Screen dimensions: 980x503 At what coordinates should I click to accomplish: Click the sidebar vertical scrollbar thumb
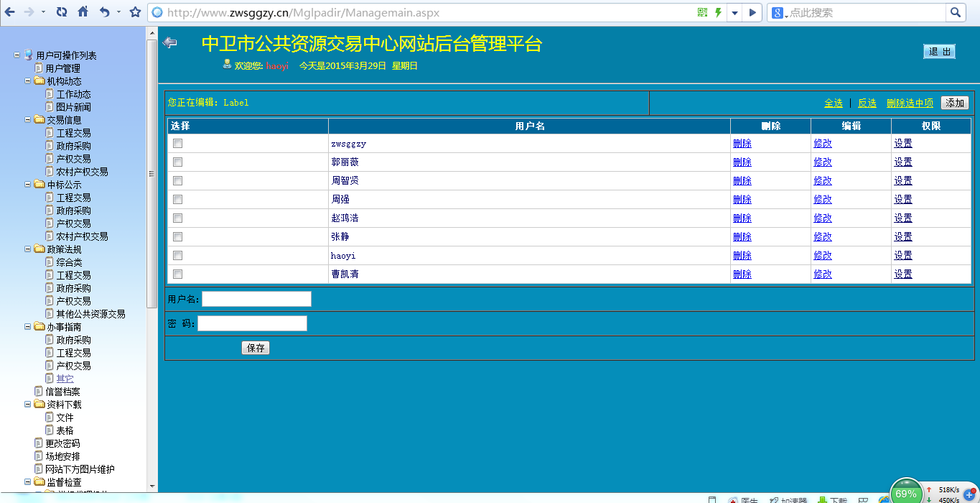[151, 173]
